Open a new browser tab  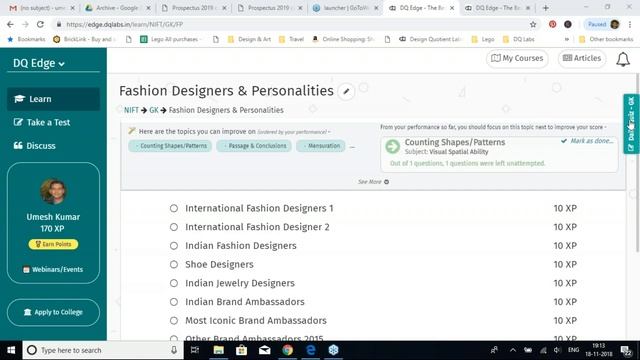(x=546, y=8)
